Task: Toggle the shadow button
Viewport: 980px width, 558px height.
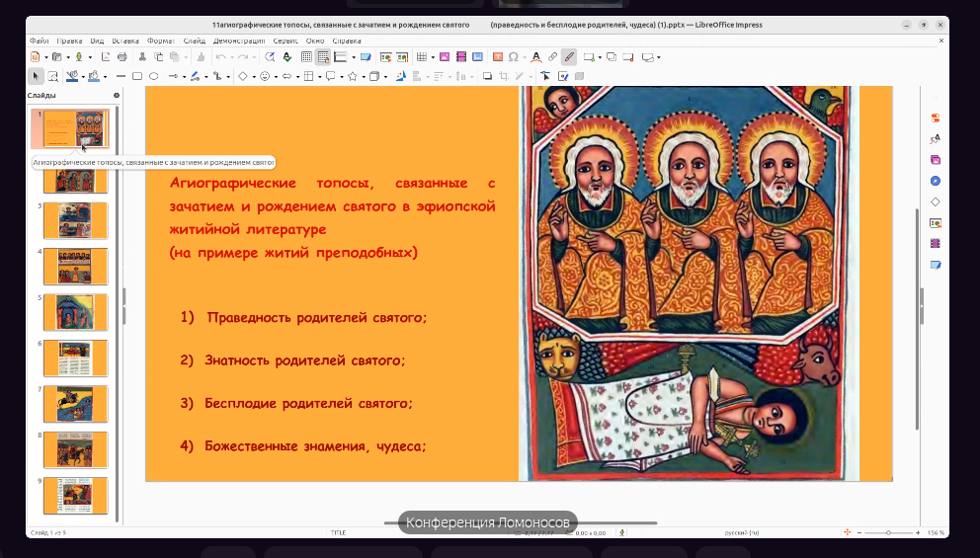Action: (x=487, y=76)
